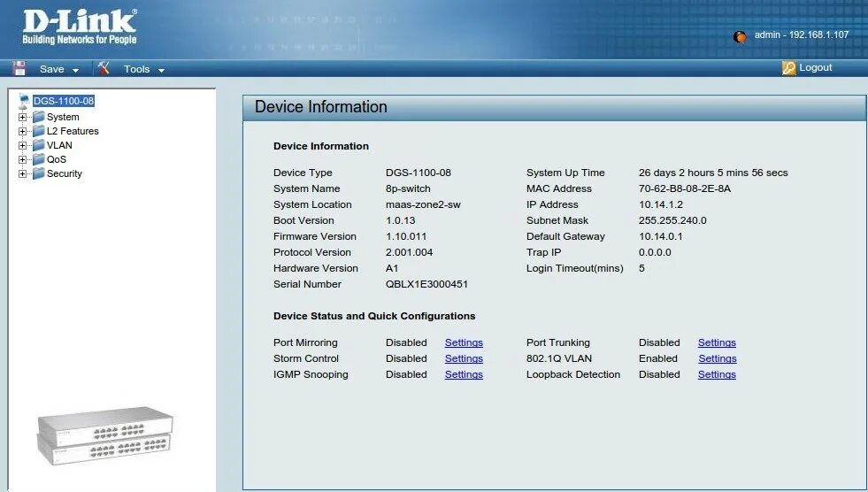
Task: Click boot version 1.0.13
Action: click(400, 220)
